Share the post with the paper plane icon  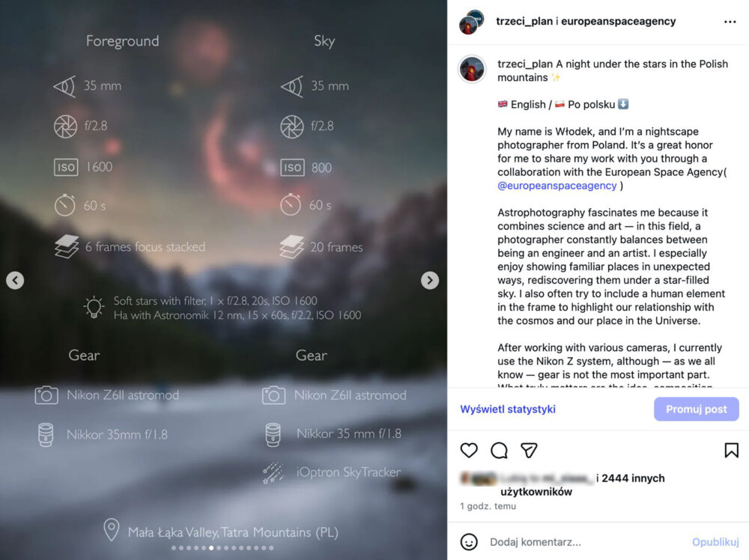point(530,450)
